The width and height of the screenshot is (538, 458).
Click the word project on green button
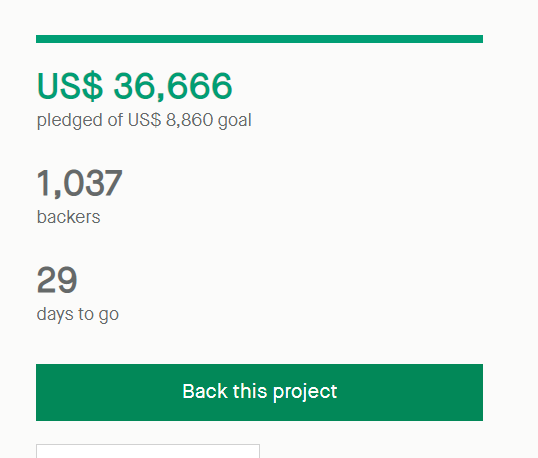coord(305,392)
